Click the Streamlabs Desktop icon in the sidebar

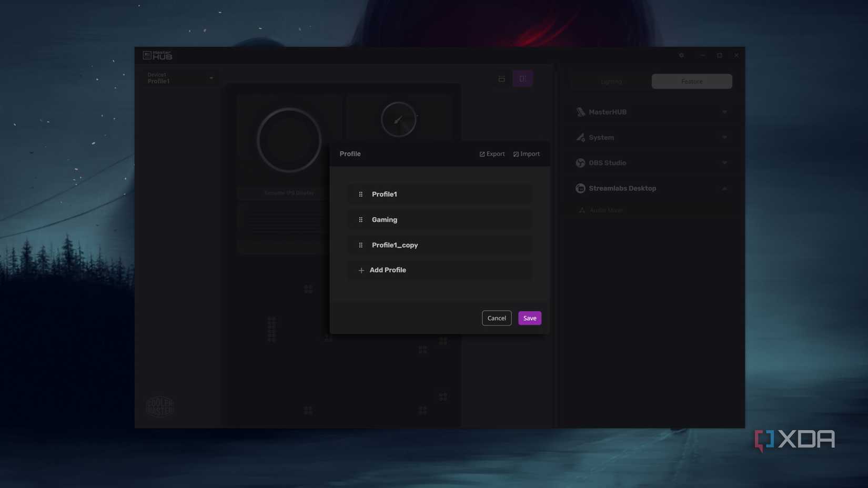pyautogui.click(x=580, y=188)
